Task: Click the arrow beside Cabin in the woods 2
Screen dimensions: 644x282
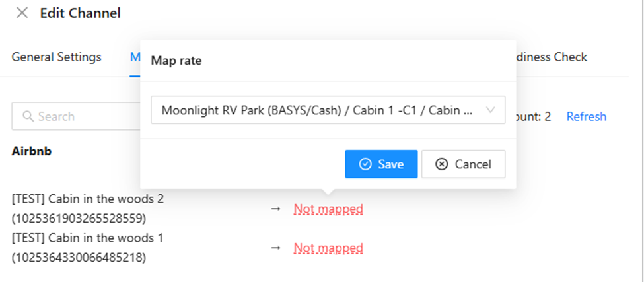Action: pyautogui.click(x=276, y=209)
